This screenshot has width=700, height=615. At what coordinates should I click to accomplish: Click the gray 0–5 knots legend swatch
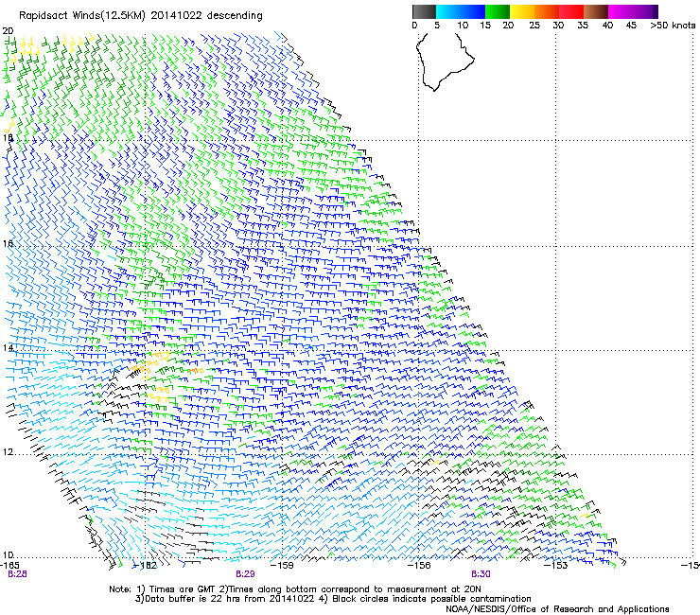click(x=424, y=11)
